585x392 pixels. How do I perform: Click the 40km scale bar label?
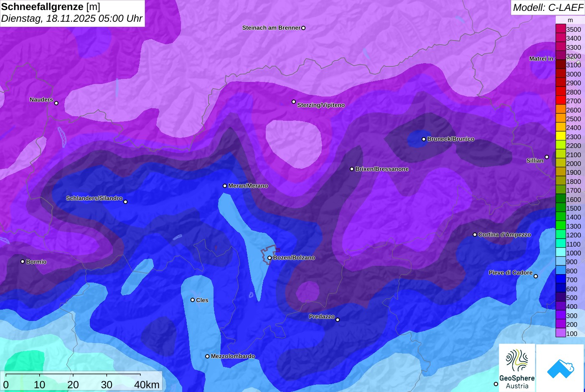(147, 384)
